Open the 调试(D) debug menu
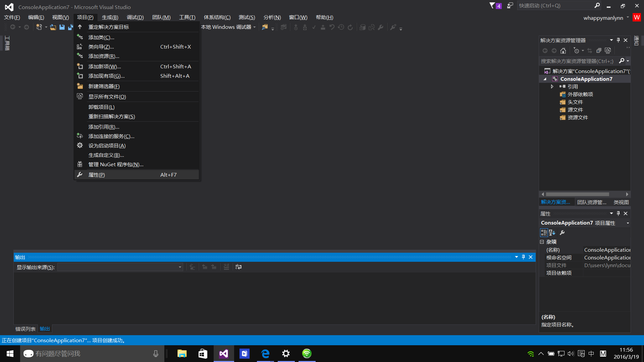 pos(135,17)
